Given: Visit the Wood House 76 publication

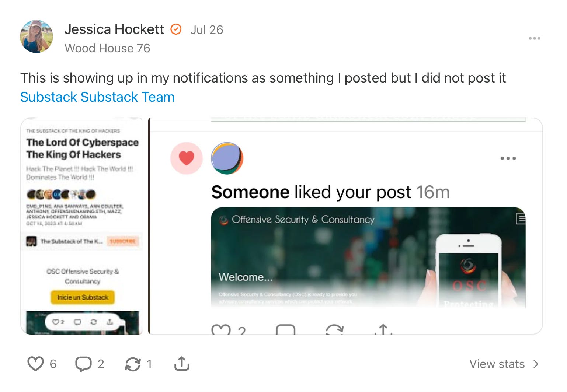Looking at the screenshot, I should [107, 48].
